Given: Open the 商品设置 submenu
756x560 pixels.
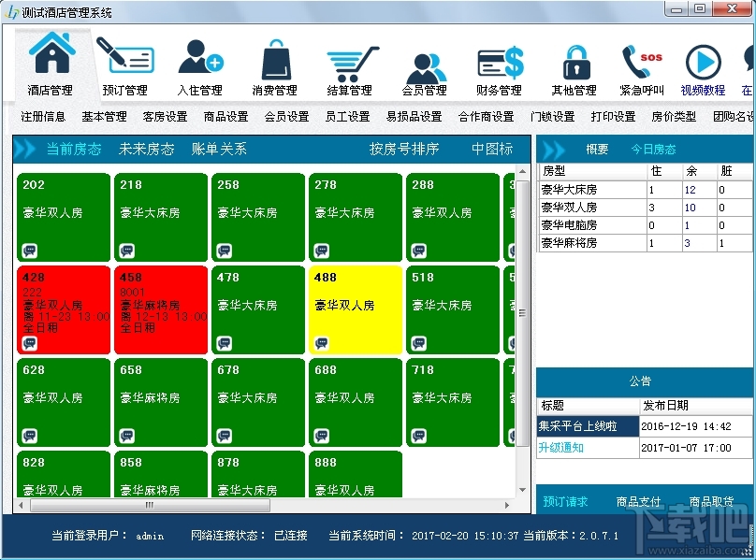Looking at the screenshot, I should point(225,117).
